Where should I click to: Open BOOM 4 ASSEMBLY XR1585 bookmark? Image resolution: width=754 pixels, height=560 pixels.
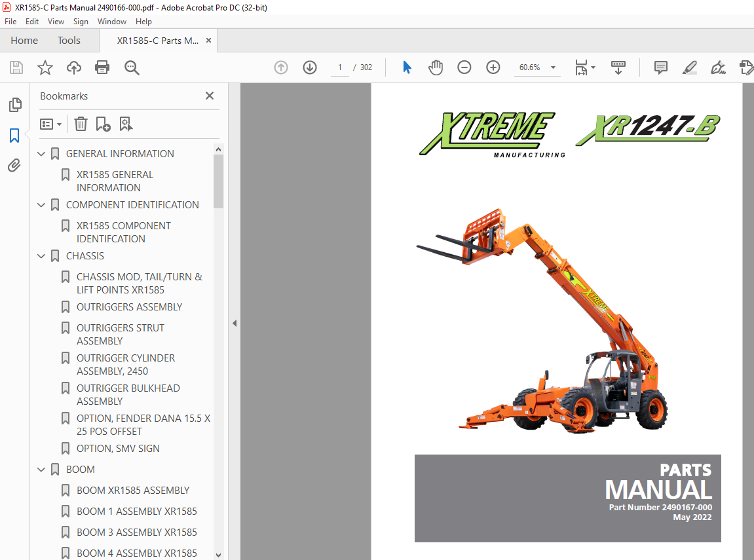pos(136,553)
